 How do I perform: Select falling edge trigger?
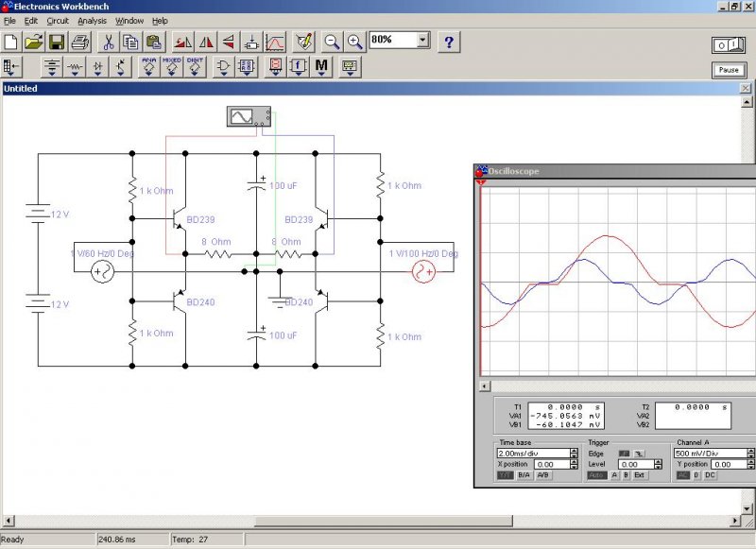639,454
